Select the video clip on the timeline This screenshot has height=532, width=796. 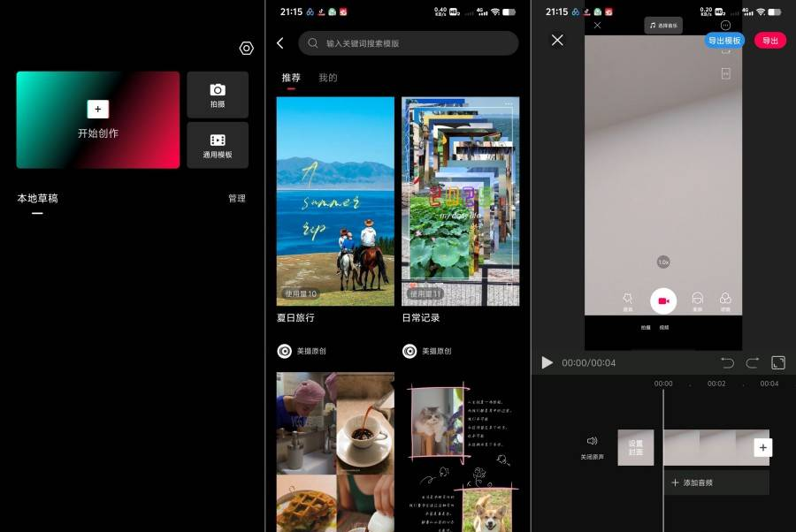[708, 447]
